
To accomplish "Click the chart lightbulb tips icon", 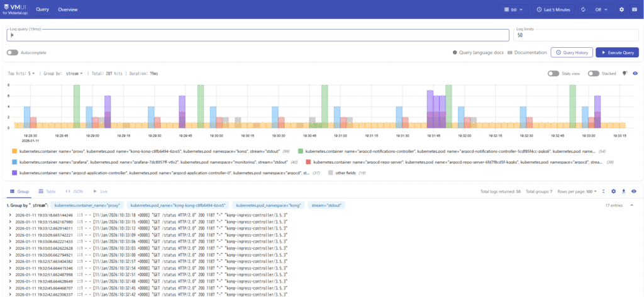I will point(625,73).
